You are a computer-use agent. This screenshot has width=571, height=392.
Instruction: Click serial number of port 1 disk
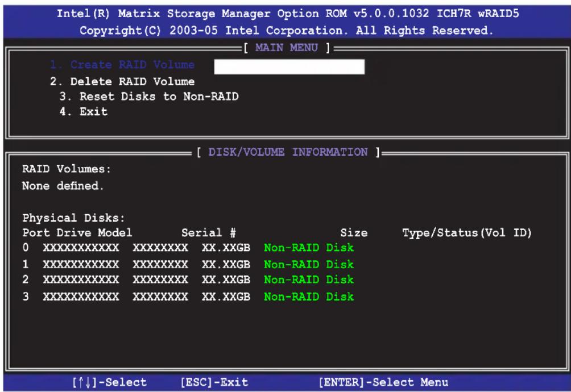click(x=160, y=264)
